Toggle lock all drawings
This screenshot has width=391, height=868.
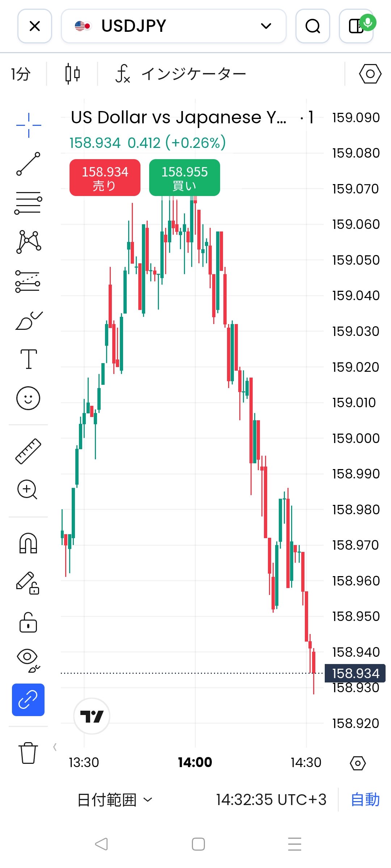point(28,622)
